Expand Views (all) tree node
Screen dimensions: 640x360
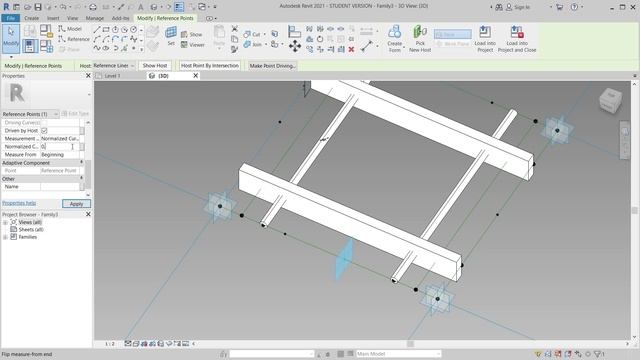click(5, 222)
